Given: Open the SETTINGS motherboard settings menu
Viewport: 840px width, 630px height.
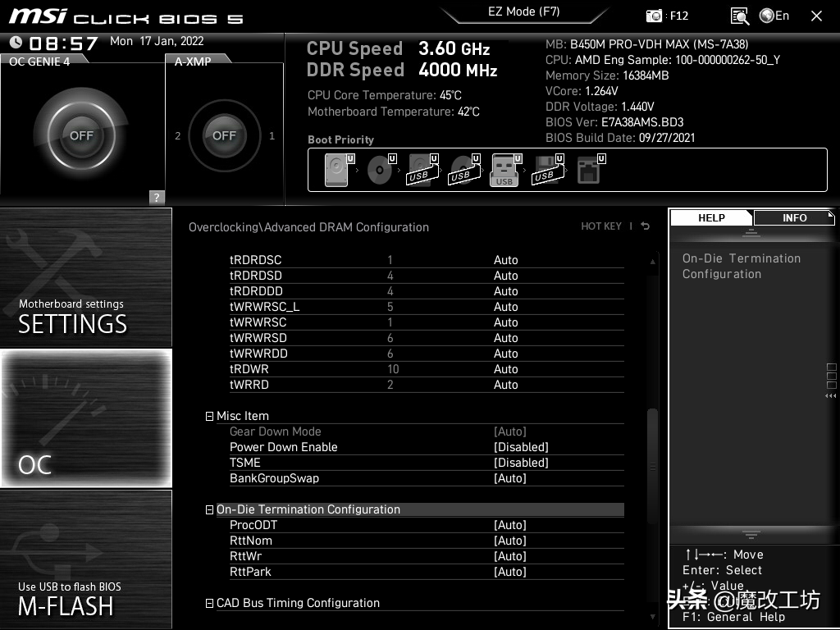Looking at the screenshot, I should tap(85, 277).
